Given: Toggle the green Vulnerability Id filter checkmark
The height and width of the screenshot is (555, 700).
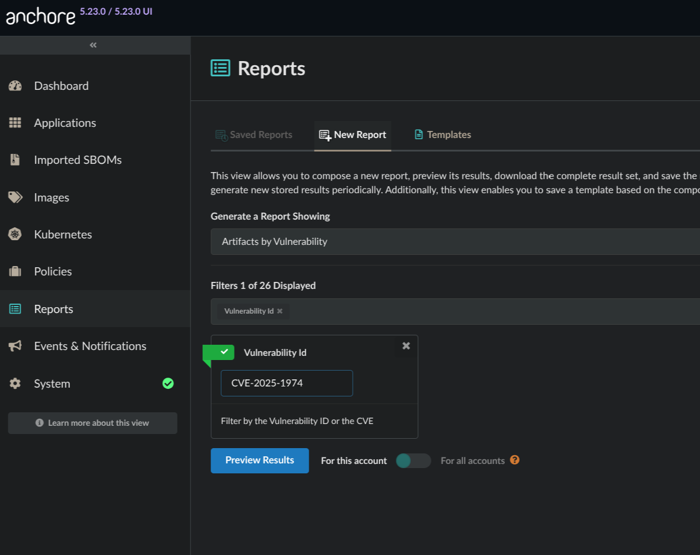Looking at the screenshot, I should coord(223,352).
